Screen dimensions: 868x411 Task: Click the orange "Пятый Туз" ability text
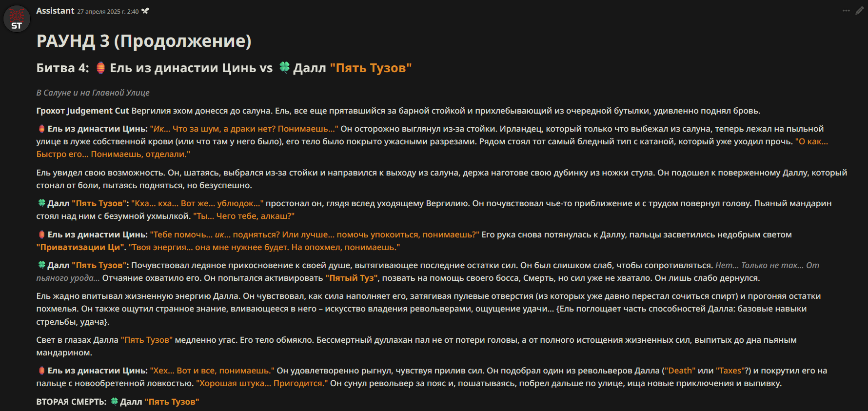click(x=352, y=278)
